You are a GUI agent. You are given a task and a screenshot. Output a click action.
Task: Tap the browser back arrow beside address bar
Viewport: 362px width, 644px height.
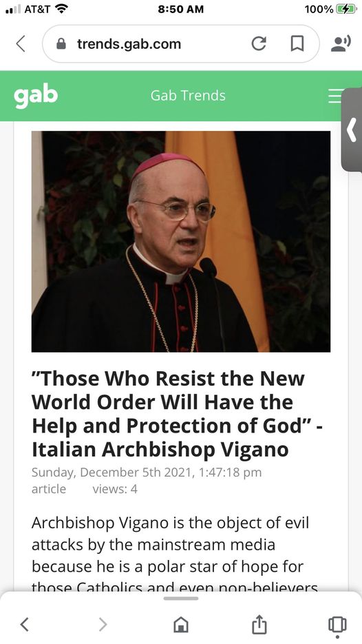click(21, 44)
